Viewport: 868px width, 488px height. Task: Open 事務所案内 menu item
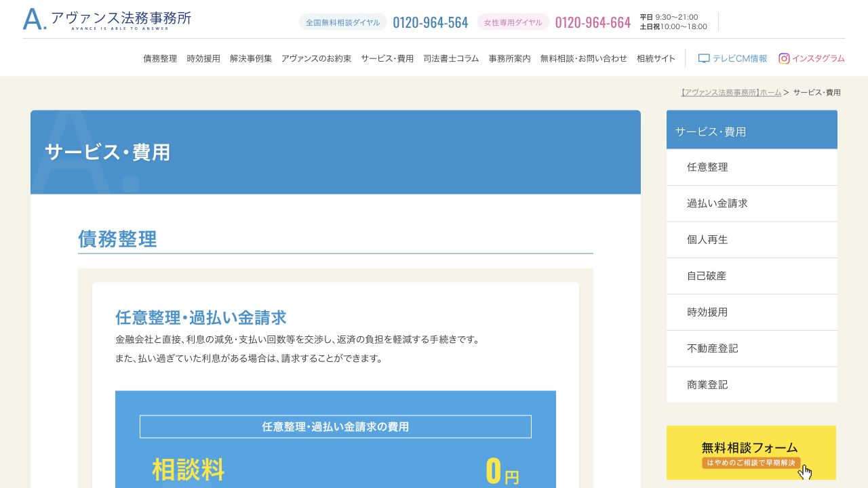click(x=509, y=58)
